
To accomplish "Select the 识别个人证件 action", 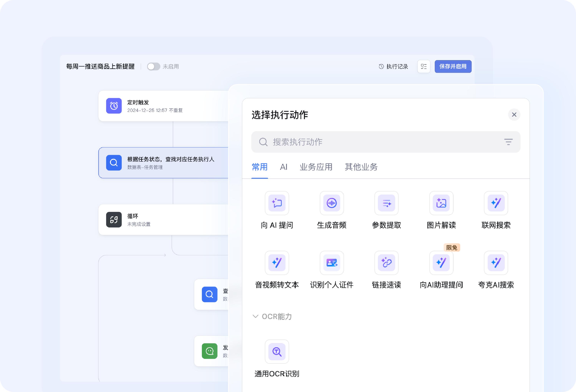I will pyautogui.click(x=332, y=263).
